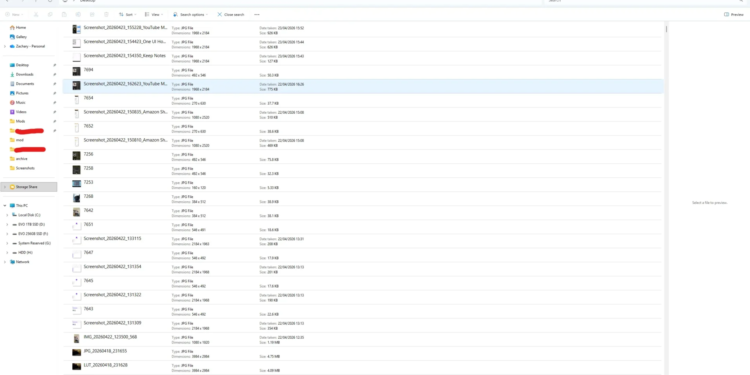Select Network in sidebar
Image resolution: width=750 pixels, height=375 pixels.
20,262
